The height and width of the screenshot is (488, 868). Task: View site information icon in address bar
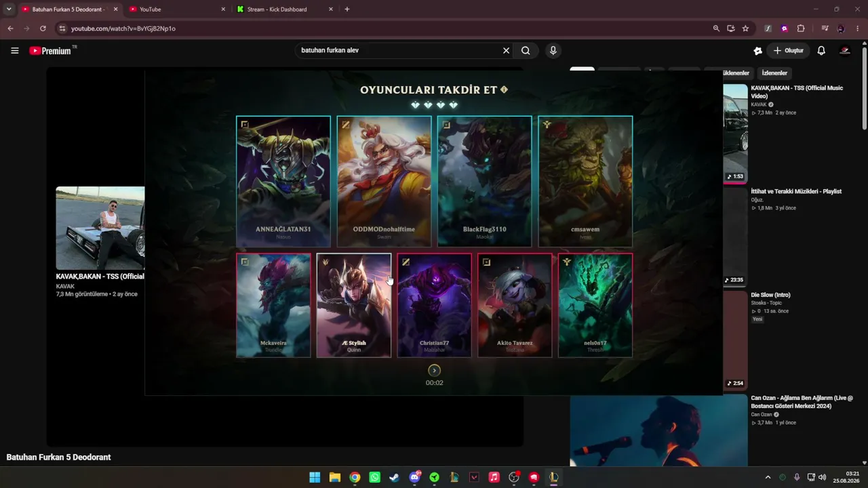62,28
